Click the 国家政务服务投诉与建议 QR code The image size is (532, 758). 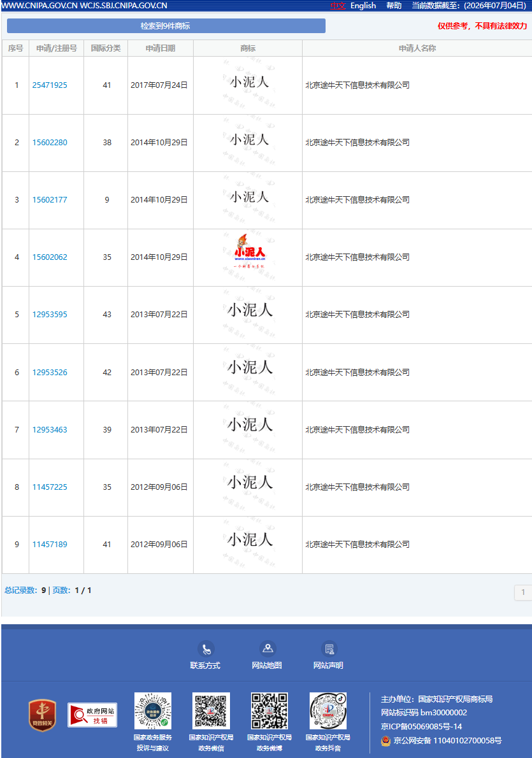click(153, 711)
